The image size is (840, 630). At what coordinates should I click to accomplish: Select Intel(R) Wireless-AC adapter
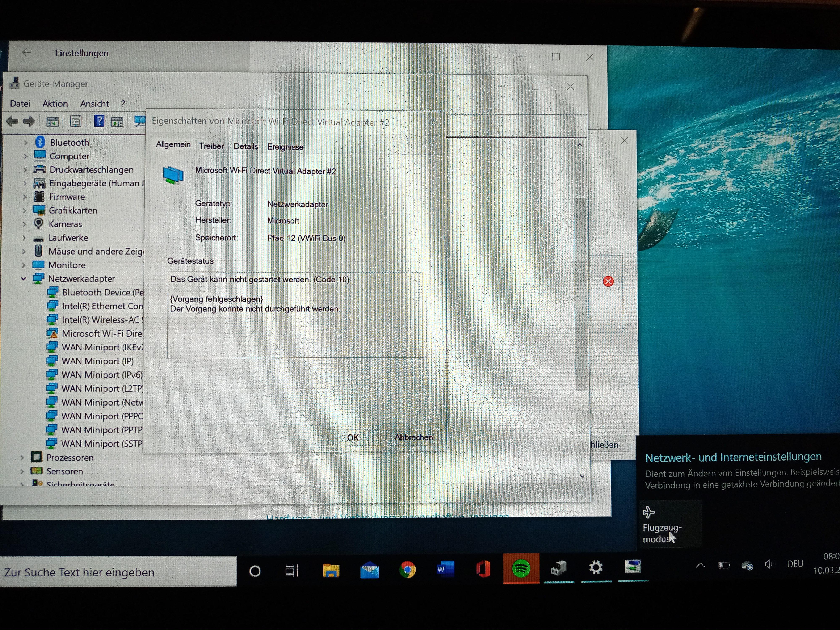[95, 320]
